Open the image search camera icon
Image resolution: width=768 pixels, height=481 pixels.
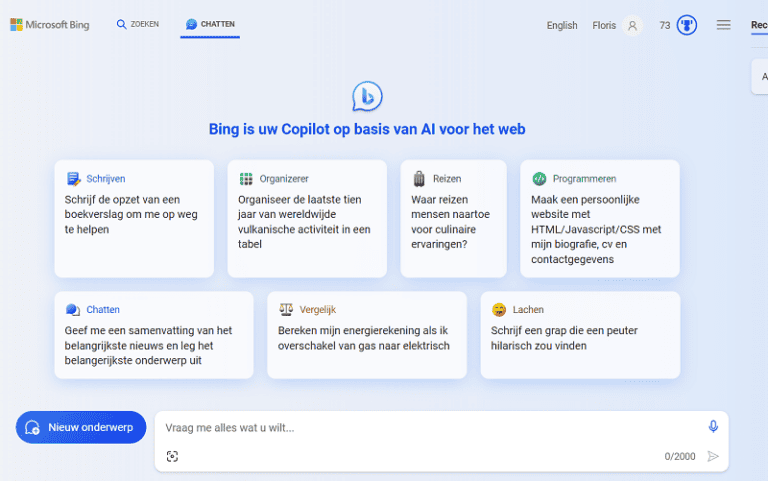coord(172,457)
